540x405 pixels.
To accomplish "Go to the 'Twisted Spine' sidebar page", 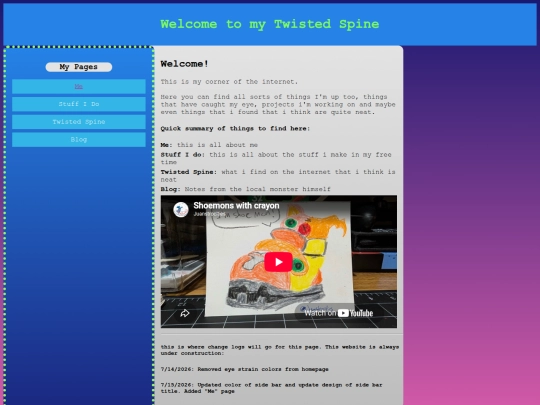I will coord(79,122).
